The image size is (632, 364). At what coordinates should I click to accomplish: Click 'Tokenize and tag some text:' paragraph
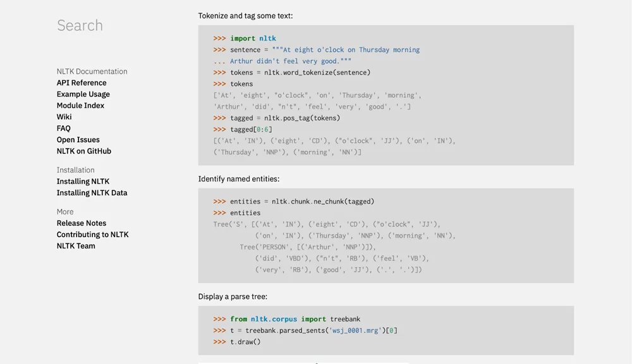click(245, 16)
